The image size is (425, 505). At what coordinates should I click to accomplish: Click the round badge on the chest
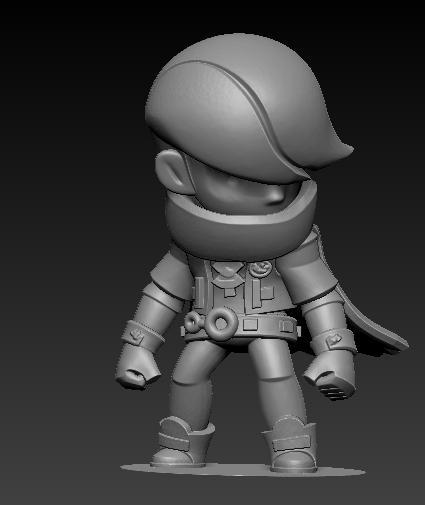(261, 269)
